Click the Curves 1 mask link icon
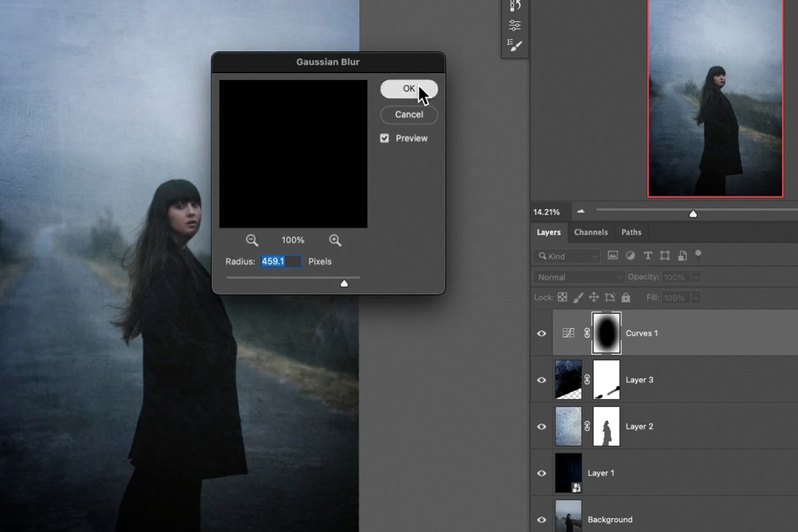 coord(587,333)
